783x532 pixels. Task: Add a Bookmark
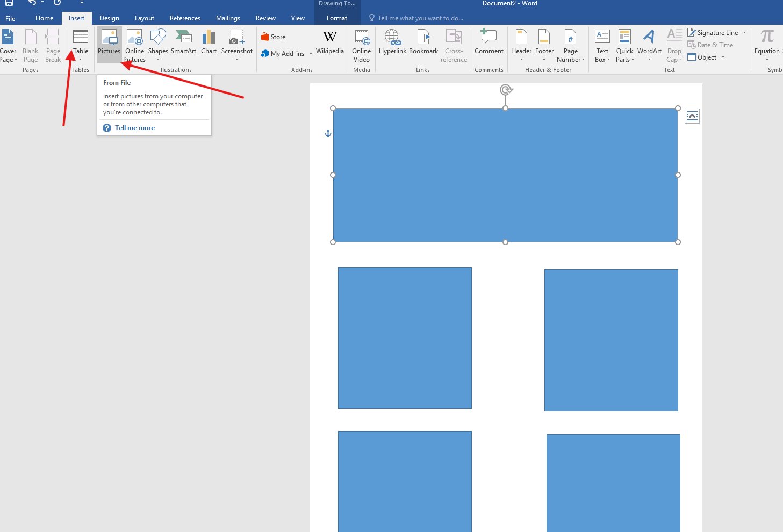(423, 43)
